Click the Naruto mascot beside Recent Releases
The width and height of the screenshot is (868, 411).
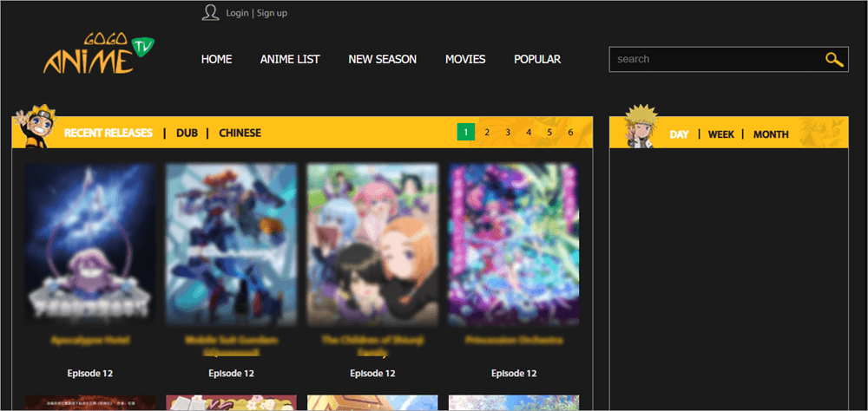(x=35, y=126)
